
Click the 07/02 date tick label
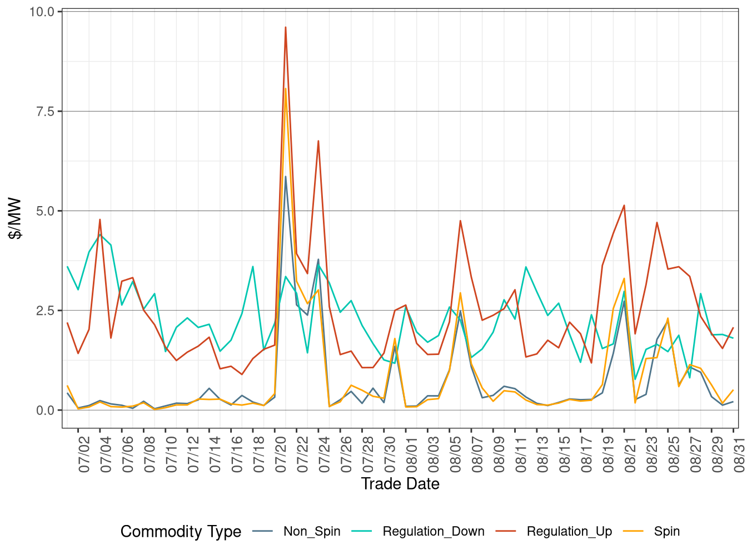coord(84,454)
